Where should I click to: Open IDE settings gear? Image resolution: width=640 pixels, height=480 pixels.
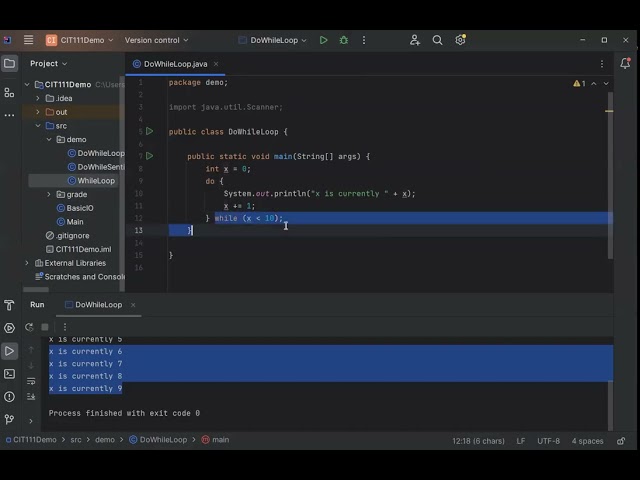[460, 40]
